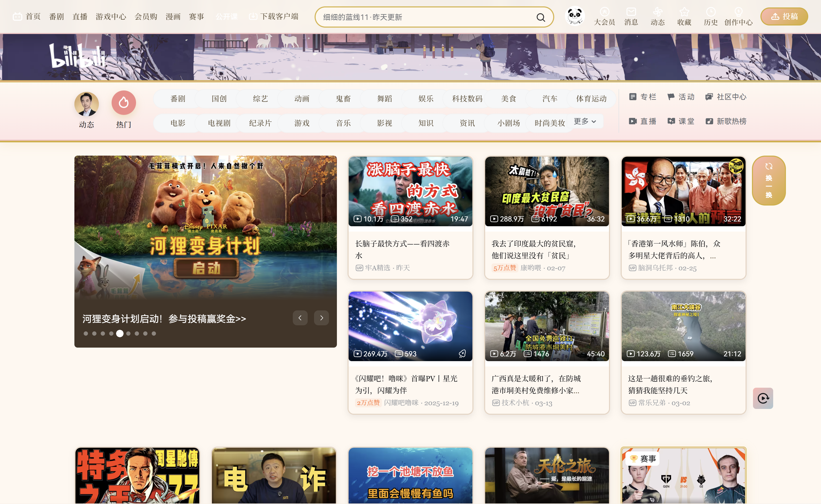The image size is (821, 504).
Task: Open the 大会员 icon
Action: pos(604,12)
